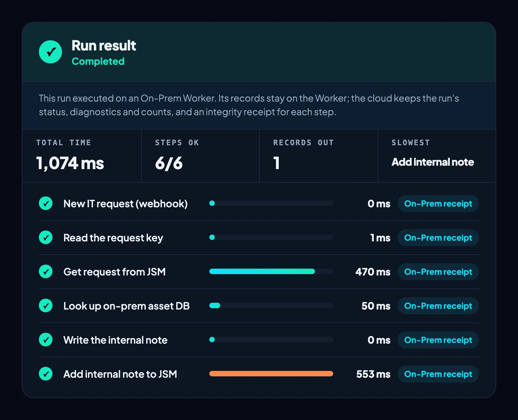Click the check icon beside Read the request key

click(46, 238)
